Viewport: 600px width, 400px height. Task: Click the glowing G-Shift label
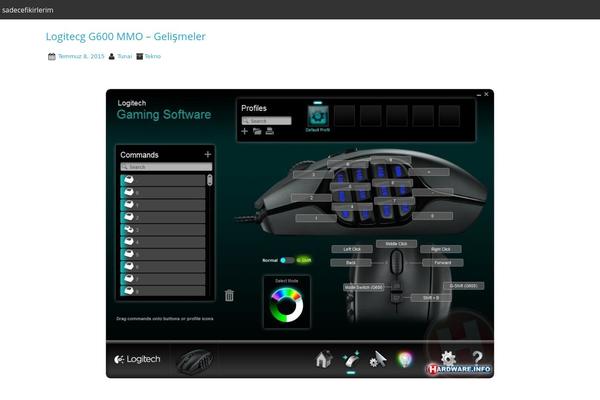click(304, 260)
